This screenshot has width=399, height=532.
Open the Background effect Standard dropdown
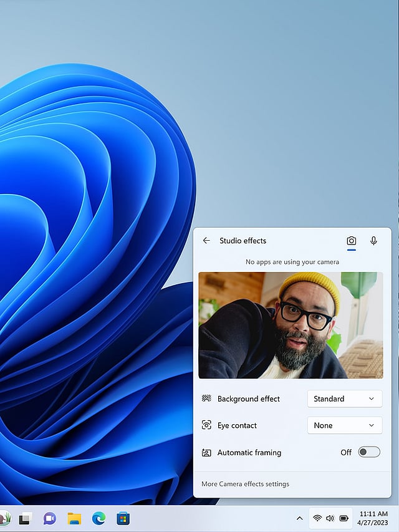(x=344, y=399)
